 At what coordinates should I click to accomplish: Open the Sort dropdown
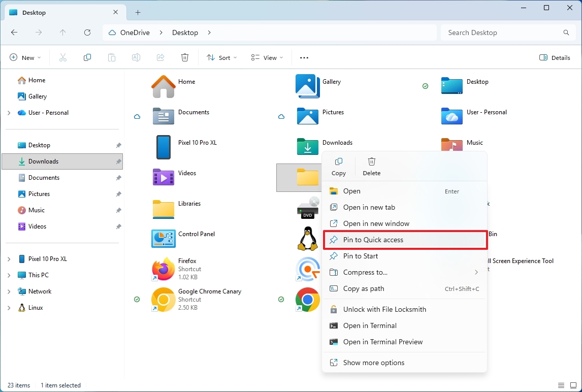tap(221, 57)
